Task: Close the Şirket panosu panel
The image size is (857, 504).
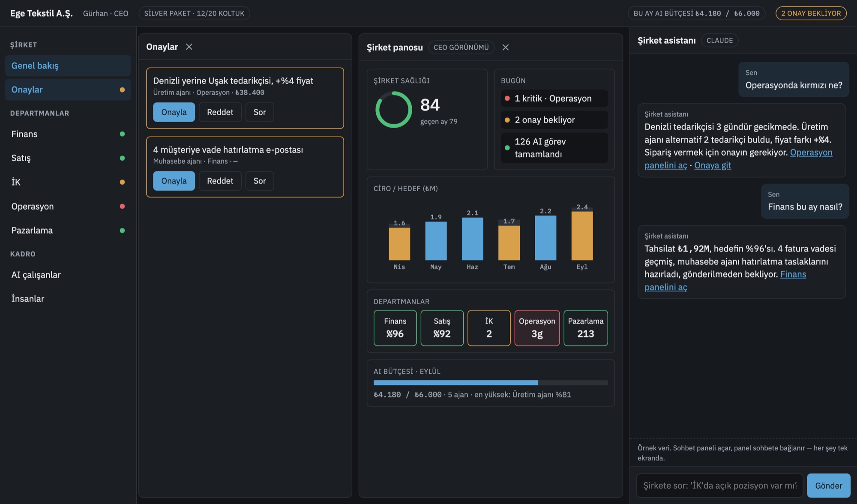Action: click(x=506, y=47)
